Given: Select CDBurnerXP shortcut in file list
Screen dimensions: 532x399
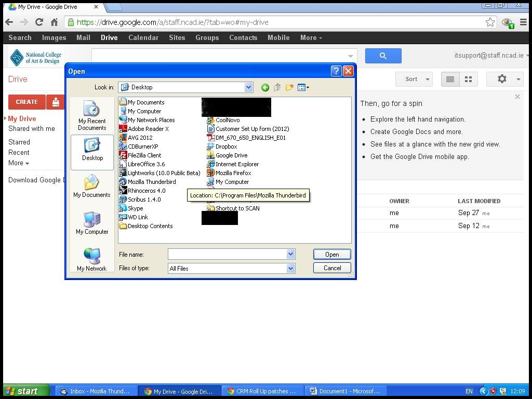Looking at the screenshot, I should point(138,147).
